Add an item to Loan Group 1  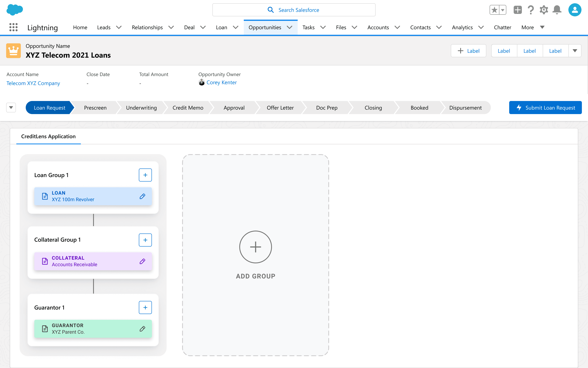(145, 175)
